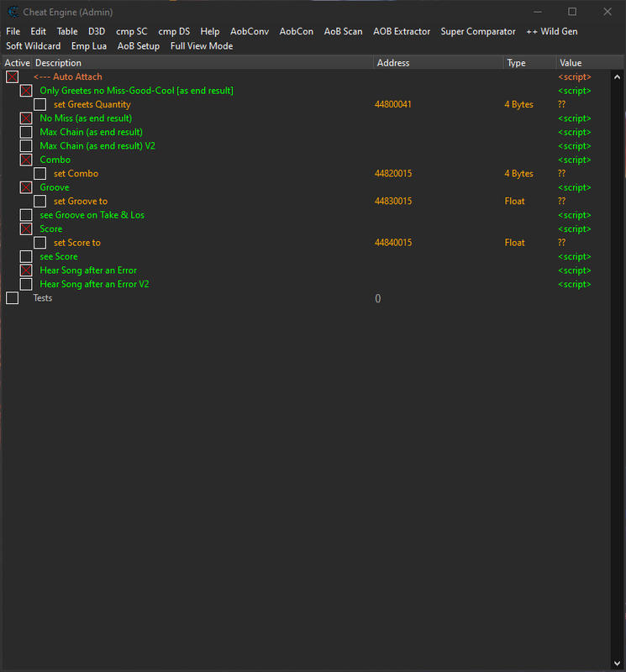The height and width of the screenshot is (672, 626).
Task: Open the AobCon menu item
Action: (297, 31)
